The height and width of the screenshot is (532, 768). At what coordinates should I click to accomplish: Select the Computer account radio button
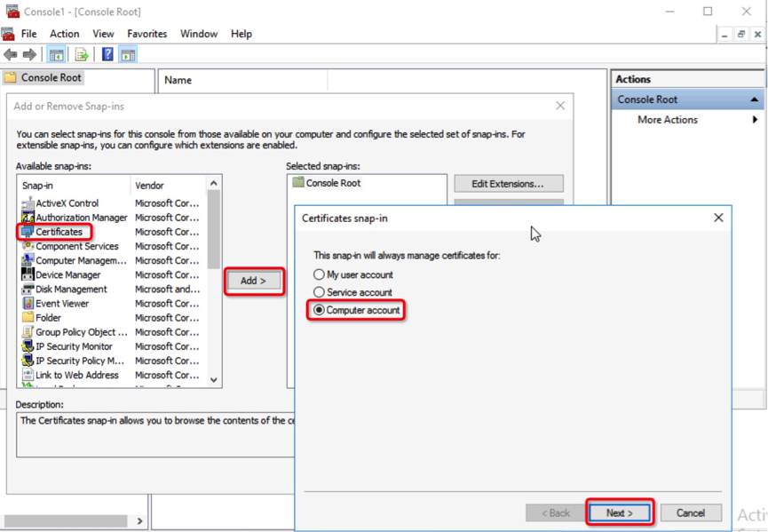320,310
